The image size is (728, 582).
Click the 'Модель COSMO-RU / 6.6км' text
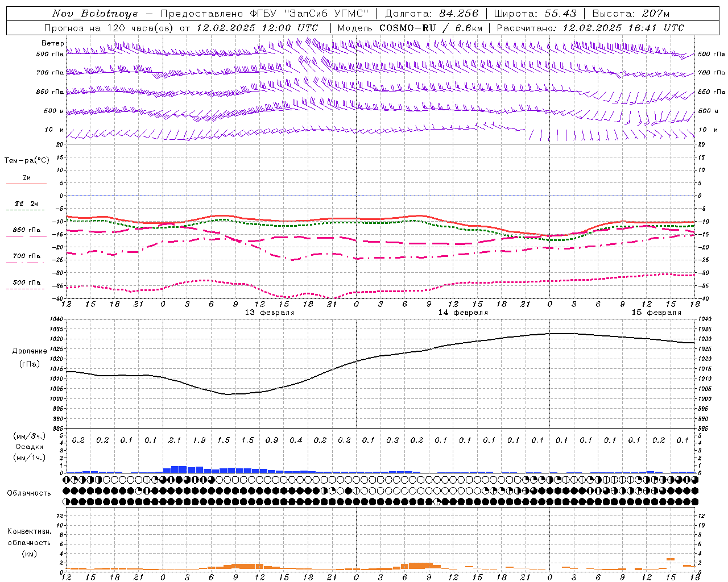coord(409,28)
